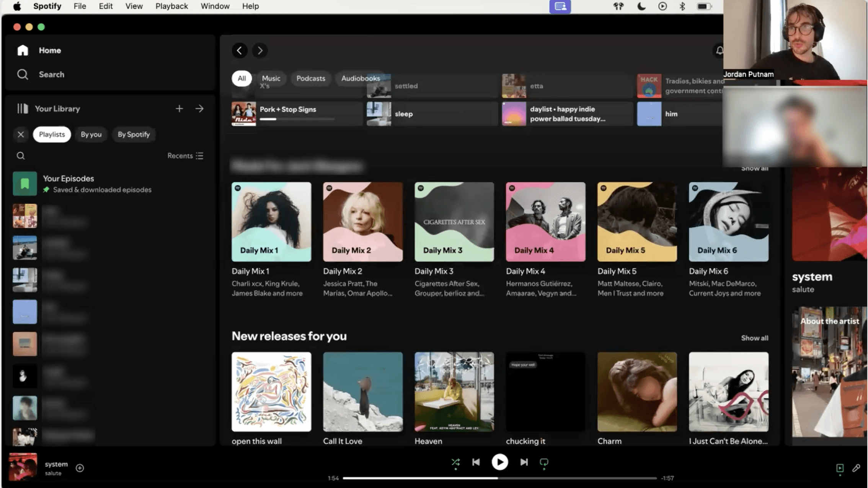Select the Podcasts filter chip

click(x=311, y=78)
